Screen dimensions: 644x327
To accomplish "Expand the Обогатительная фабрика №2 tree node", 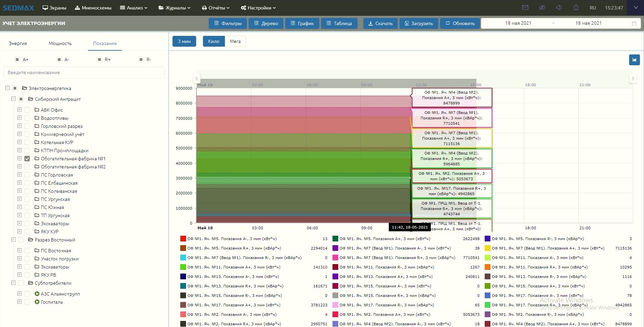I will tap(20, 167).
